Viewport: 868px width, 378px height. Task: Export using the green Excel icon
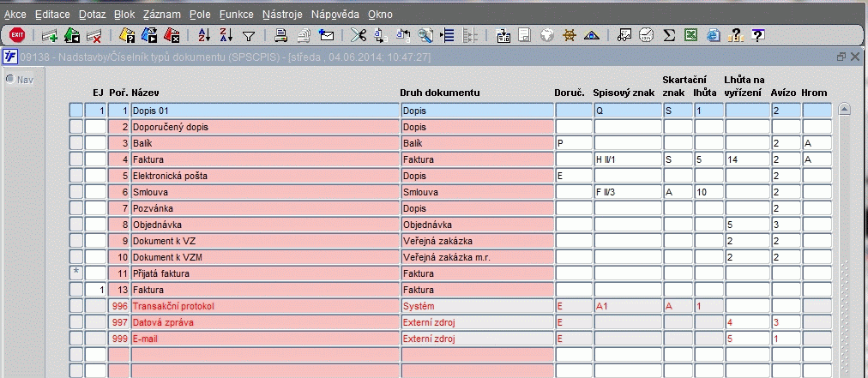[690, 36]
